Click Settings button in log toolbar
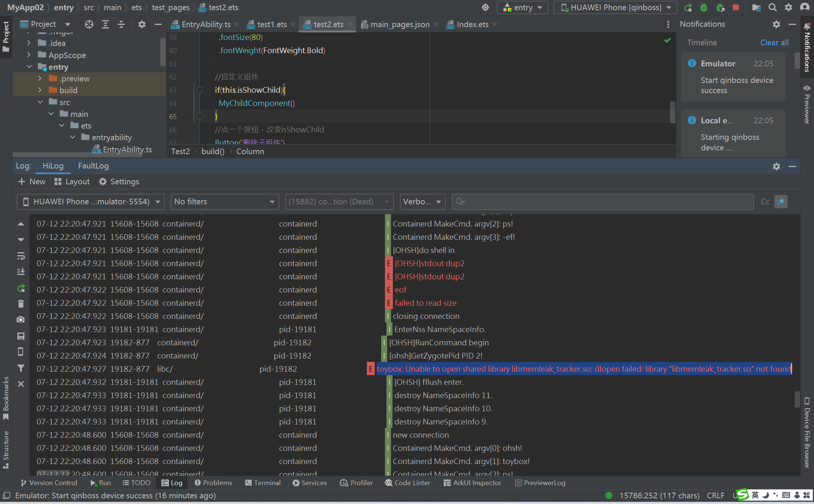The height and width of the screenshot is (504, 814). pyautogui.click(x=119, y=182)
